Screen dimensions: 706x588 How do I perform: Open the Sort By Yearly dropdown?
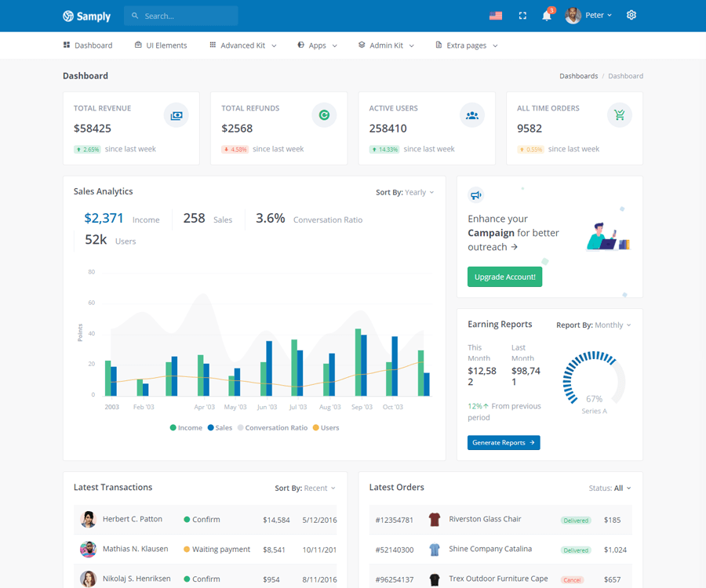point(405,191)
